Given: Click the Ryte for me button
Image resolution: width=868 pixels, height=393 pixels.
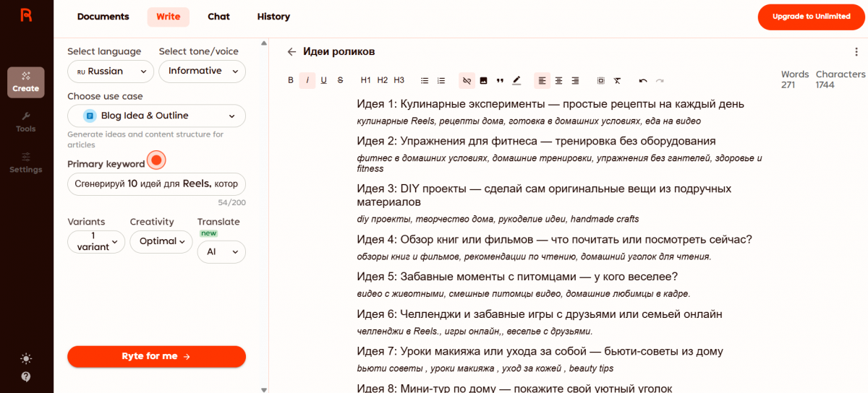Looking at the screenshot, I should (x=156, y=356).
